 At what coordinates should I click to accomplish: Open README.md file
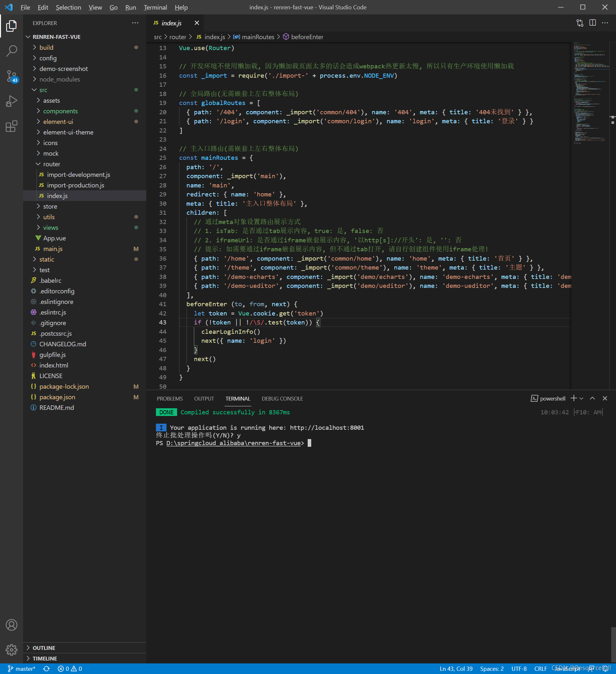point(85,408)
